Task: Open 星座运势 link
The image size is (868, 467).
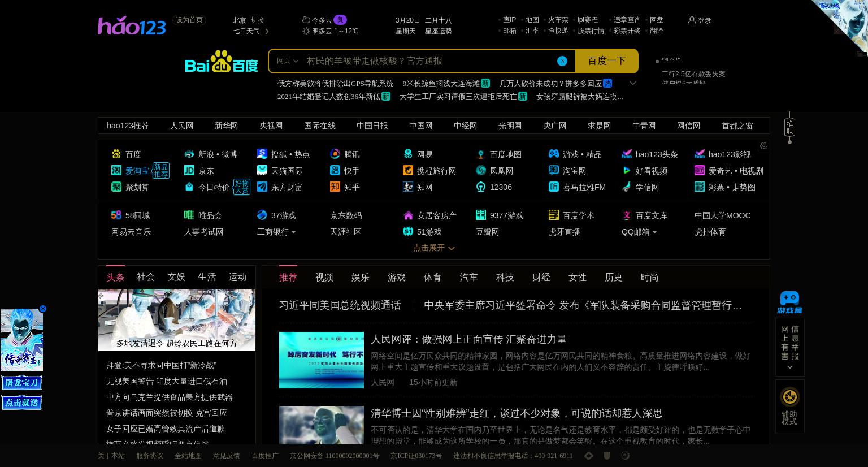Action: tap(439, 31)
